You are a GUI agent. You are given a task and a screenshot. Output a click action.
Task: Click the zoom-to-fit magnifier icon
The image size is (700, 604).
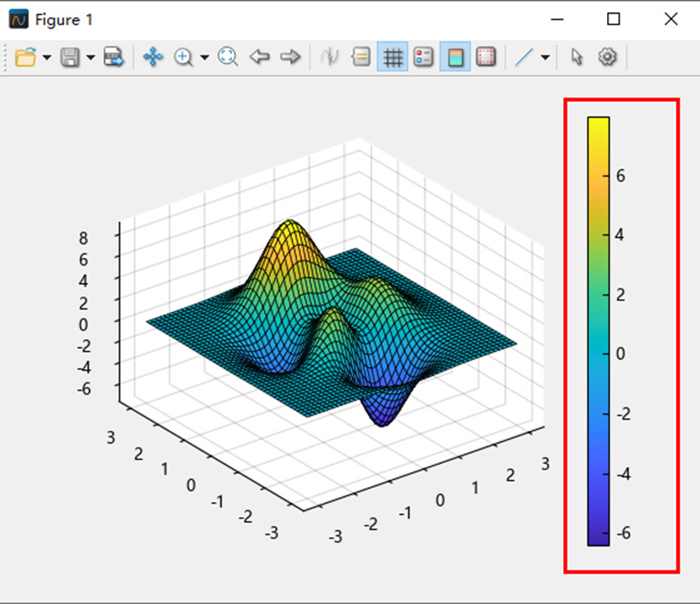coord(227,57)
